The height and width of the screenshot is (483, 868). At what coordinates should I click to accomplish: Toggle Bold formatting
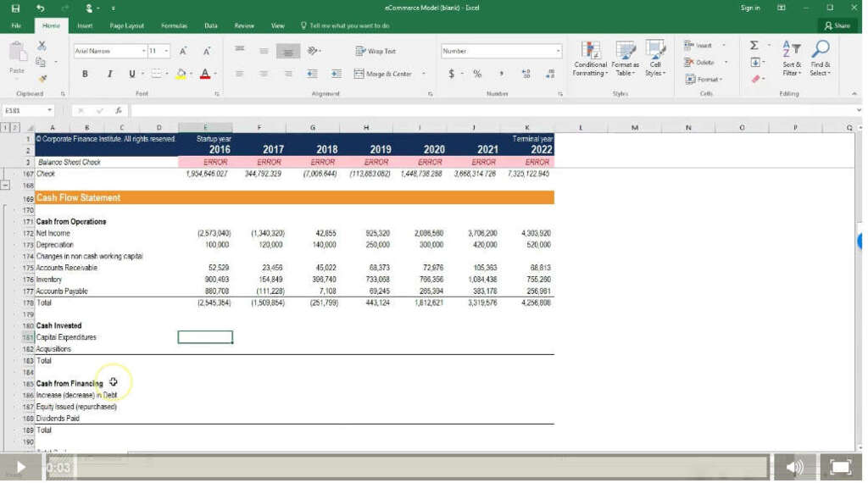point(86,75)
